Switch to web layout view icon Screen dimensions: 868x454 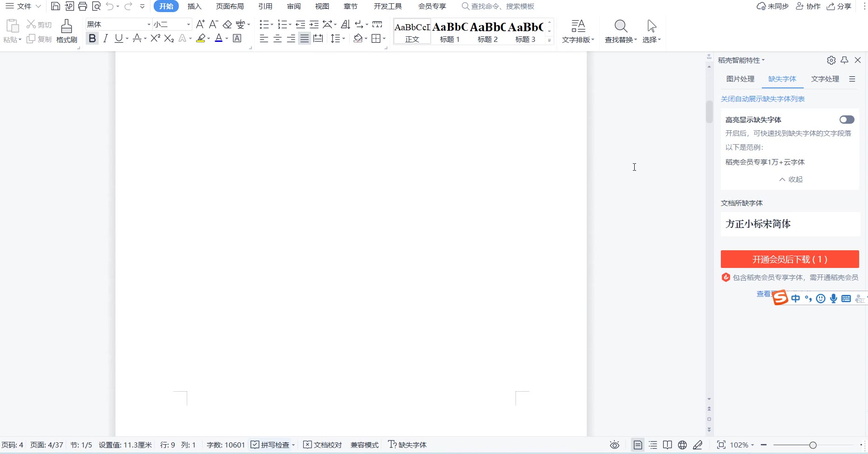(x=683, y=445)
